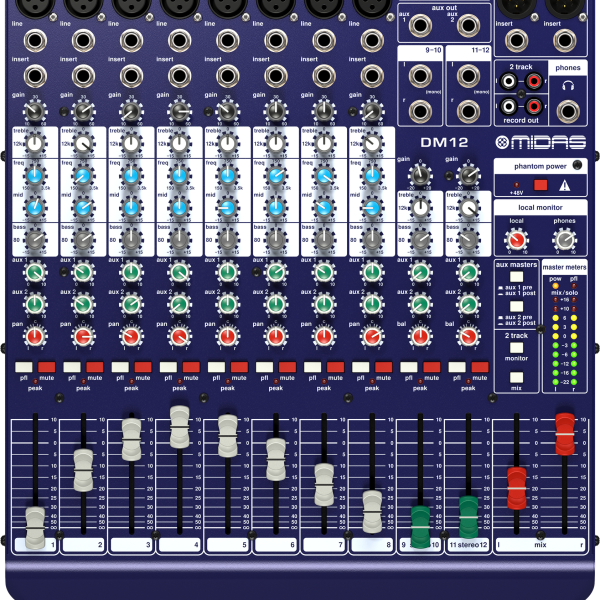The image size is (600, 600).
Task: Click the channel 6 freq knob
Action: click(276, 176)
